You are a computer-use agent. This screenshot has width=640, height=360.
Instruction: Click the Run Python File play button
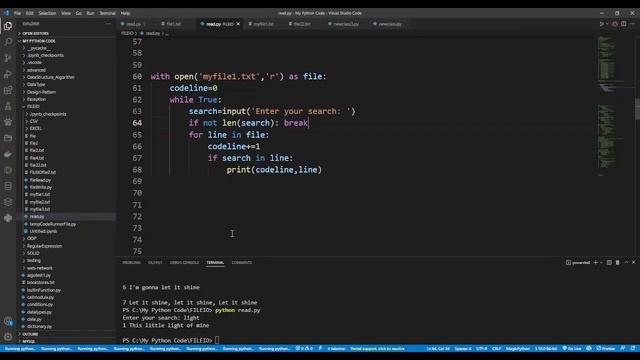[601, 24]
